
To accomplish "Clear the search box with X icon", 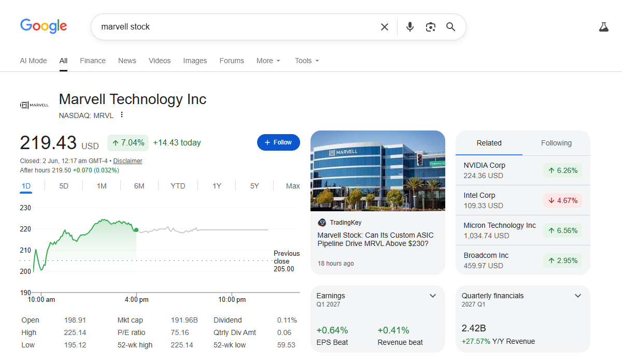I will point(385,27).
